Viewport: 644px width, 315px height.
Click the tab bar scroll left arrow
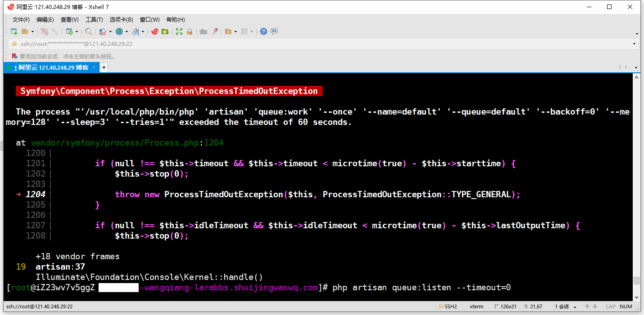620,67
